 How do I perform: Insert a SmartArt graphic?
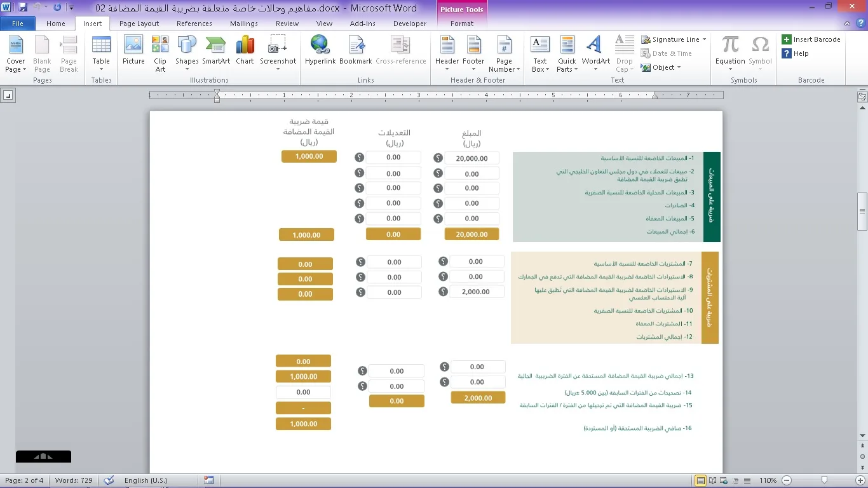click(x=216, y=51)
